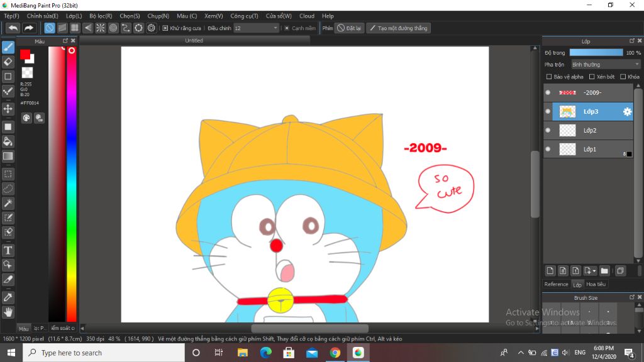Open Lớp3 layer settings gear

pos(627,112)
